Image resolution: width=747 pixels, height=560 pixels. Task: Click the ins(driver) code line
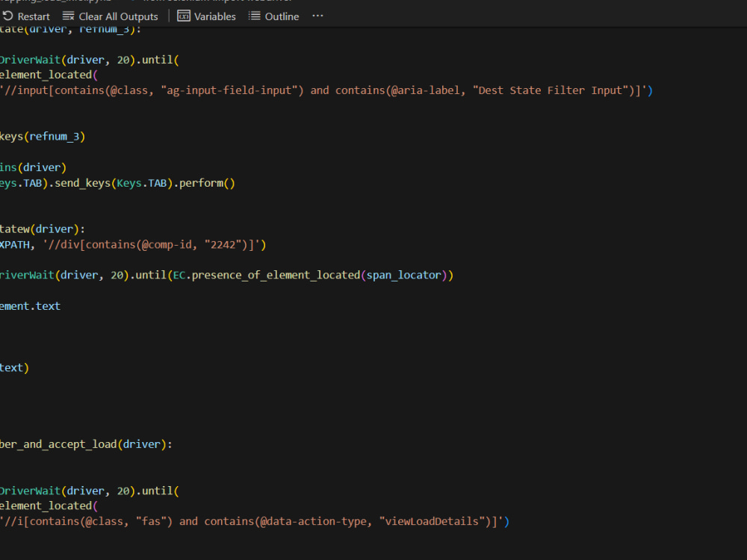coord(33,167)
